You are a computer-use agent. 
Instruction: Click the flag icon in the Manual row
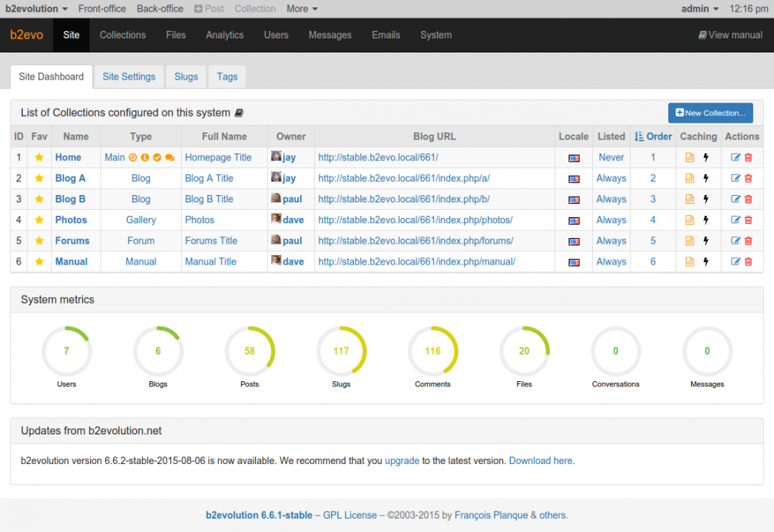[574, 262]
